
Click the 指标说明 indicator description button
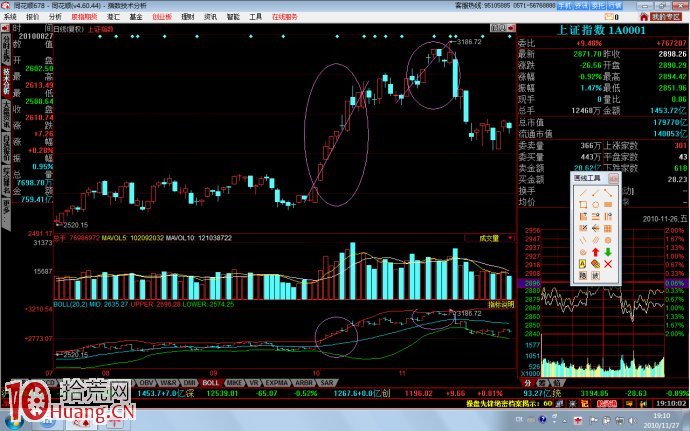tap(501, 305)
